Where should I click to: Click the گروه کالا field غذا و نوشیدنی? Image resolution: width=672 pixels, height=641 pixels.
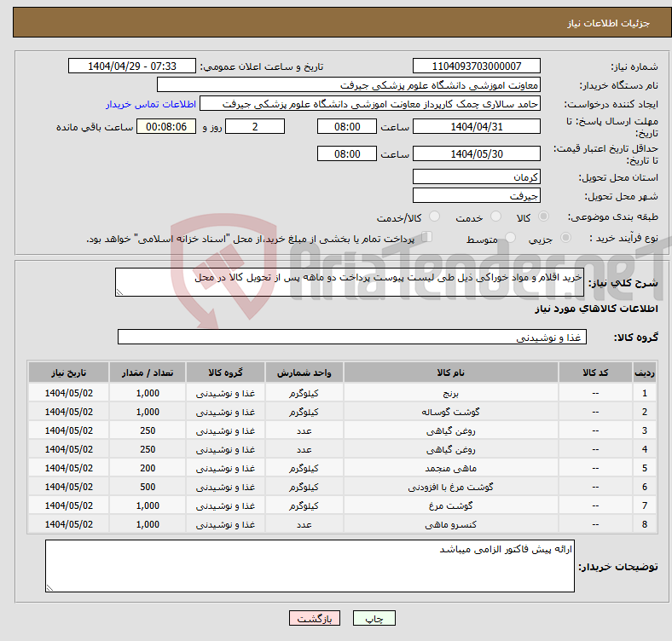tap(352, 337)
